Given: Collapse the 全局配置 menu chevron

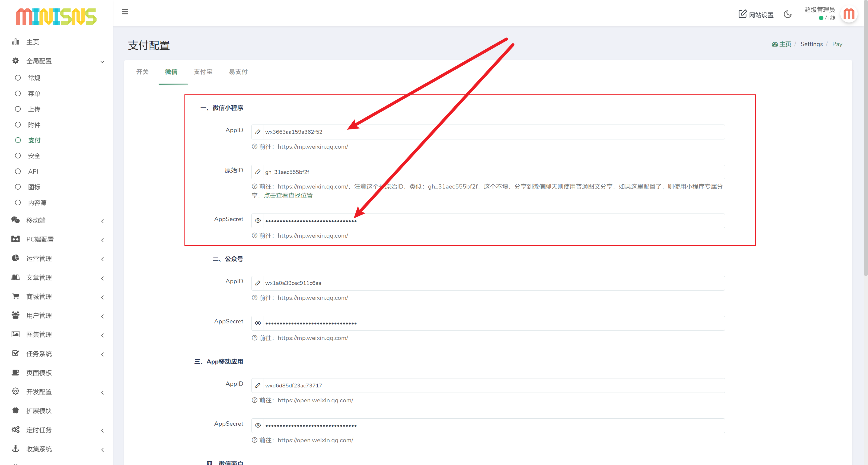Looking at the screenshot, I should point(103,62).
